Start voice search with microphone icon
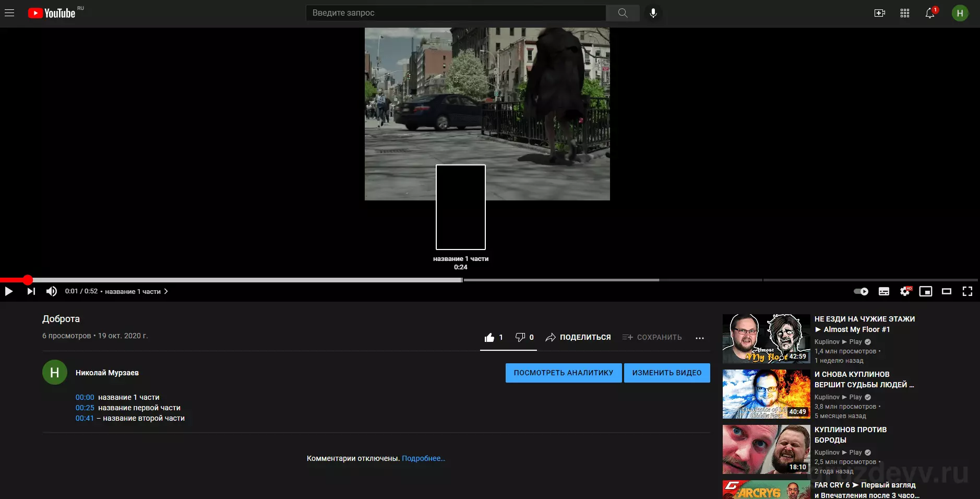The image size is (980, 499). (653, 13)
